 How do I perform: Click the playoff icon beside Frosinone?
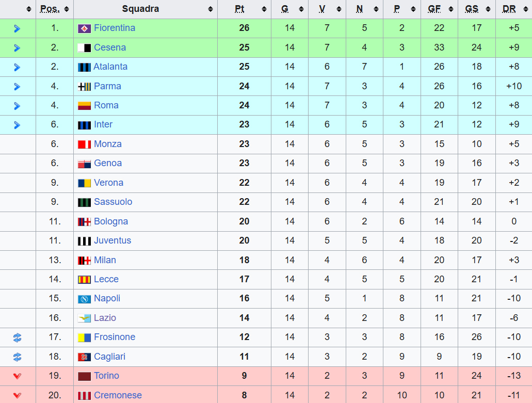[x=17, y=337]
